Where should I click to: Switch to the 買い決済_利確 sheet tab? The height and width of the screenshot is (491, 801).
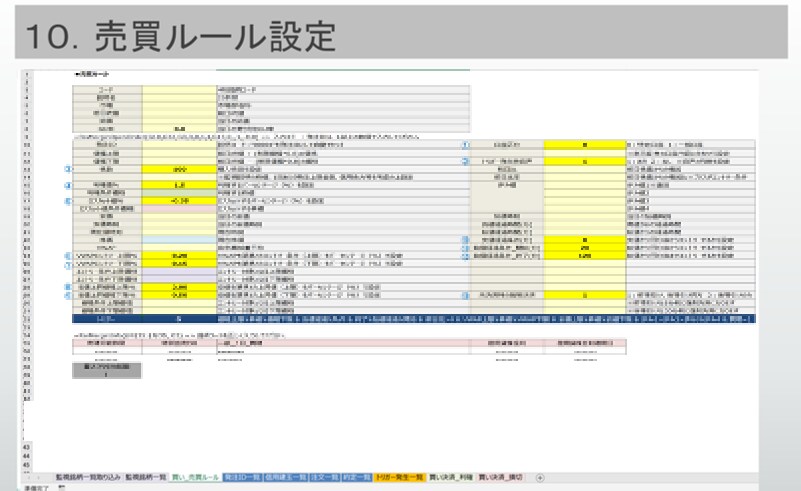[451, 477]
